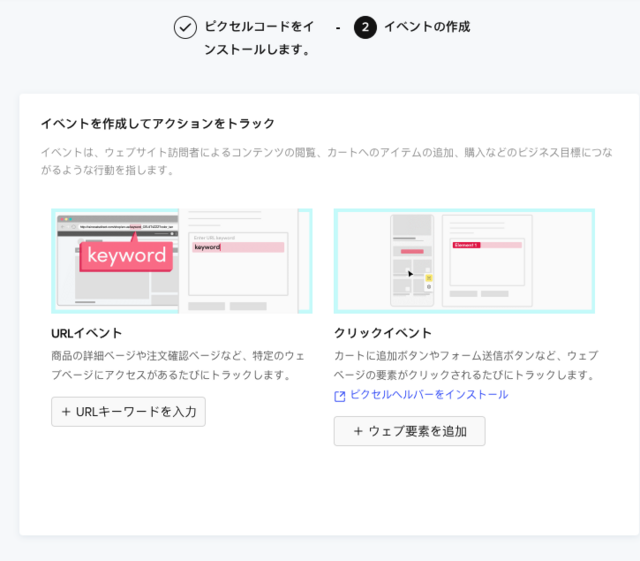Open ピクセルコードをインストールします step
The width and height of the screenshot is (640, 561).
click(259, 38)
